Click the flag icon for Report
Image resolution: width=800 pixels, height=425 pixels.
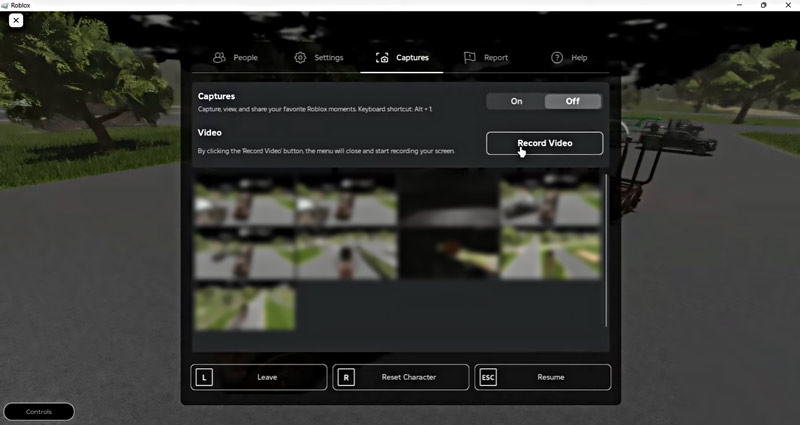coord(470,58)
